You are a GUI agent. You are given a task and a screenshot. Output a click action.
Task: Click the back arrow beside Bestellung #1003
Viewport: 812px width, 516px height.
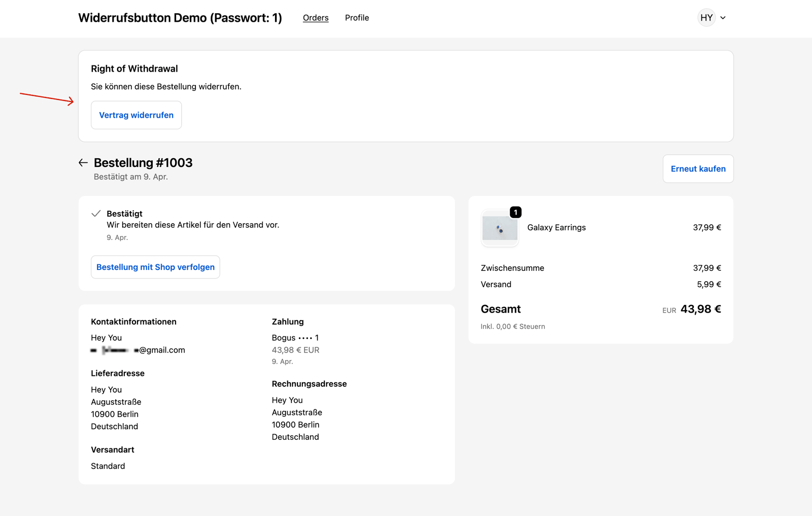click(x=83, y=163)
